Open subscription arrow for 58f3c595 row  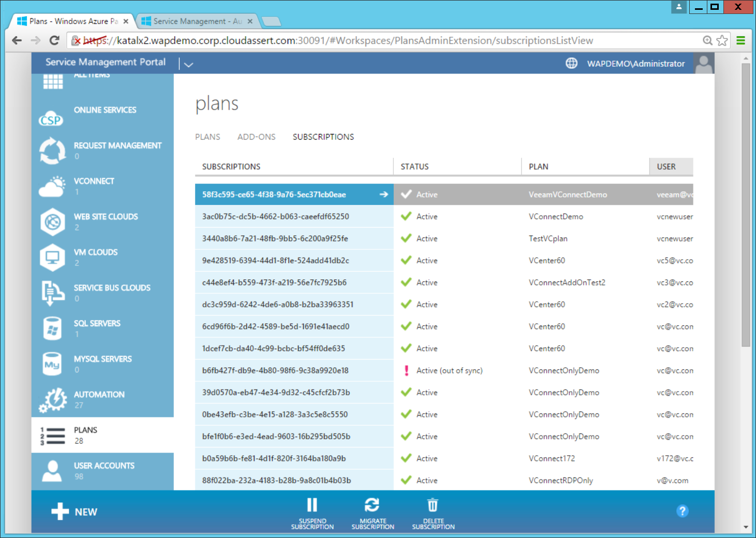tap(383, 195)
